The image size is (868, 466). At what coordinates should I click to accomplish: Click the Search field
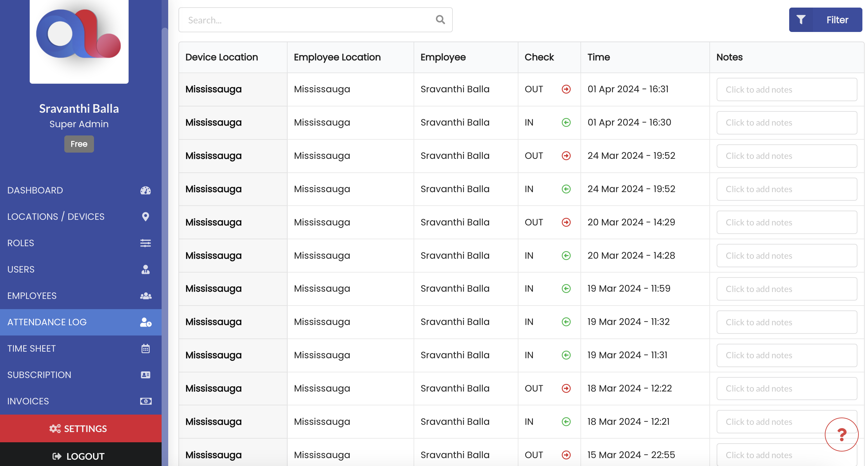coord(315,20)
